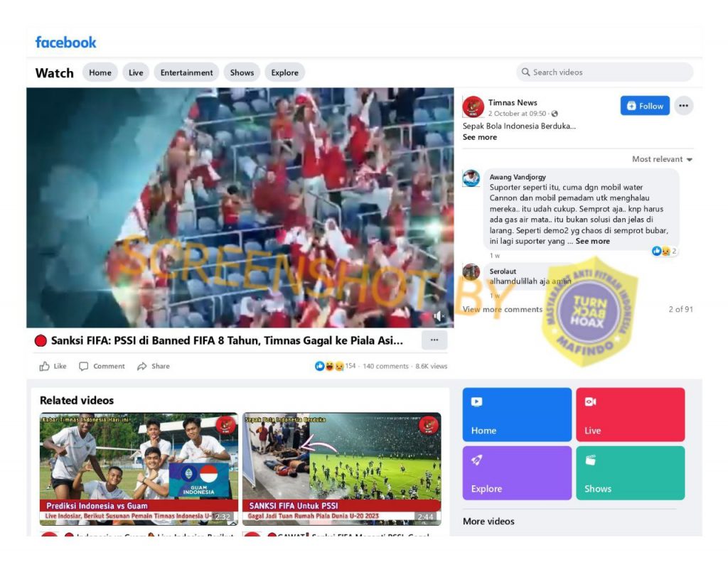Click View more comments
The height and width of the screenshot is (562, 728).
pyautogui.click(x=503, y=310)
